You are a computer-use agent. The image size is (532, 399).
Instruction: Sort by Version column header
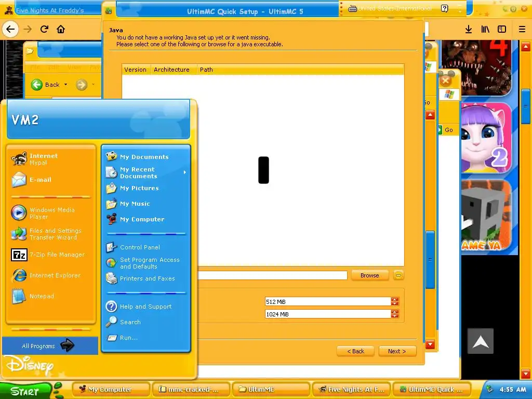(x=136, y=70)
